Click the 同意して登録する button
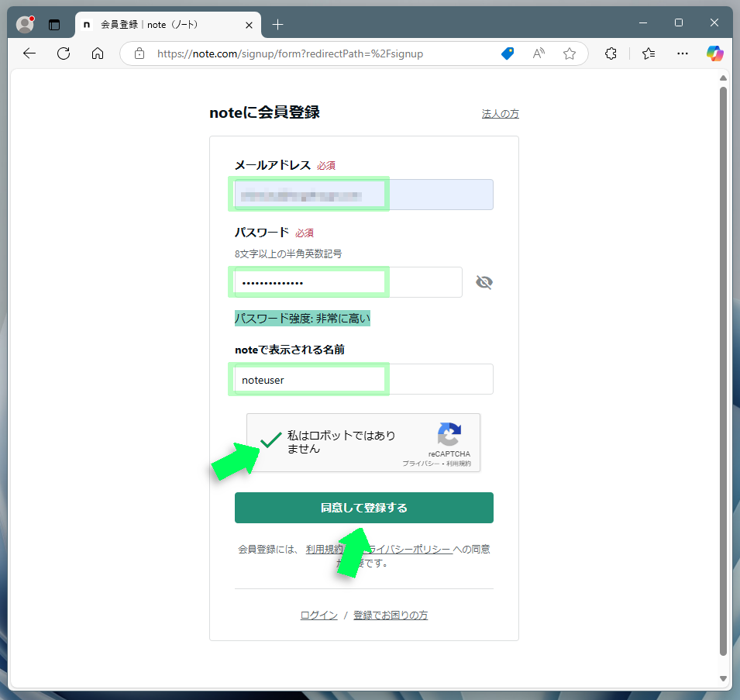 [x=364, y=508]
